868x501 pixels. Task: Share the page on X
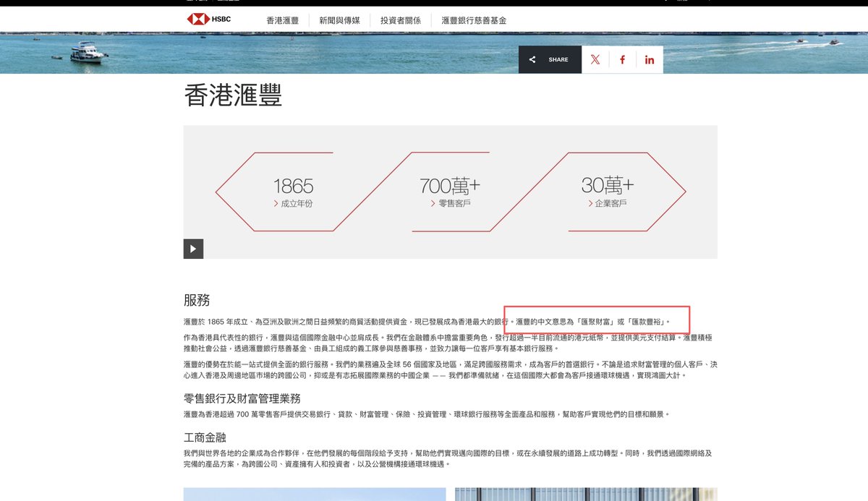click(595, 60)
